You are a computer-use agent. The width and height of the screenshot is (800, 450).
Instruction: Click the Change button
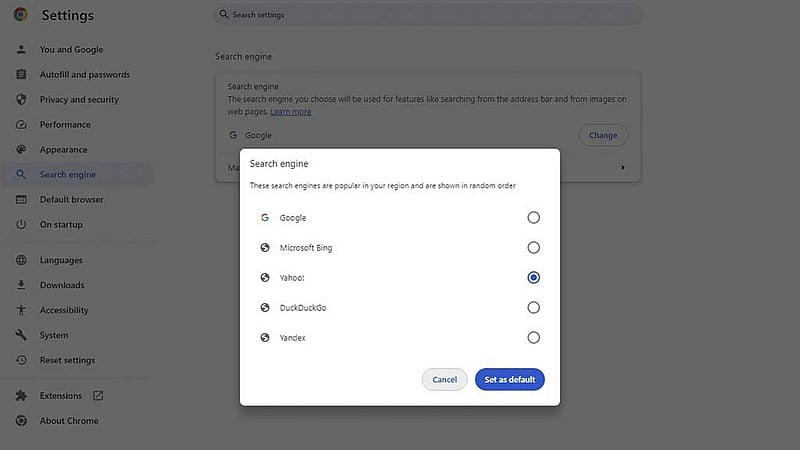pyautogui.click(x=603, y=135)
